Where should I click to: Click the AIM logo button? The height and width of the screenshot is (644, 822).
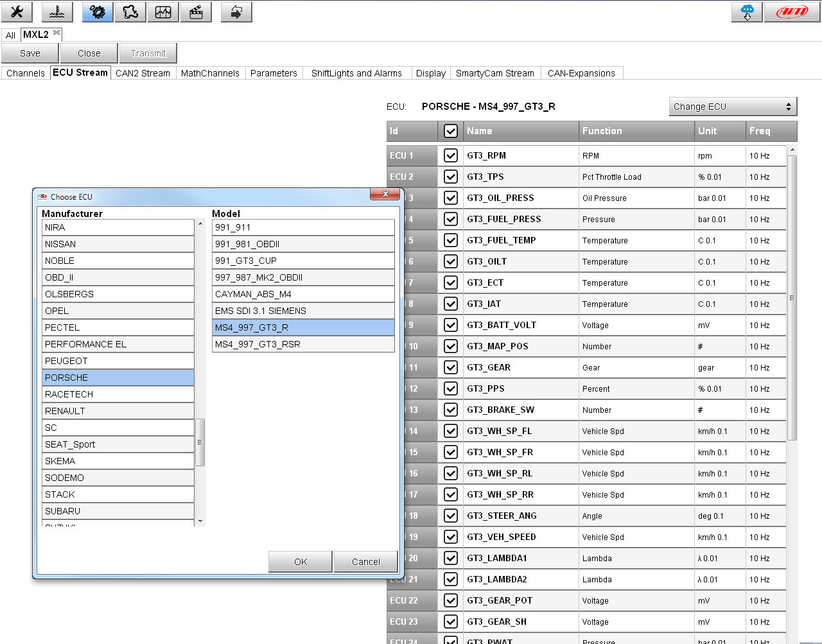pyautogui.click(x=793, y=12)
